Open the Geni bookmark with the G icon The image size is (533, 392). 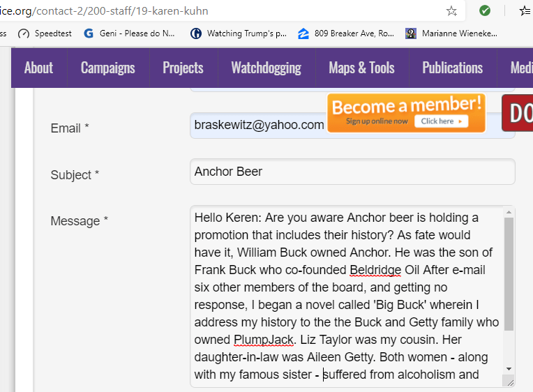[129, 33]
